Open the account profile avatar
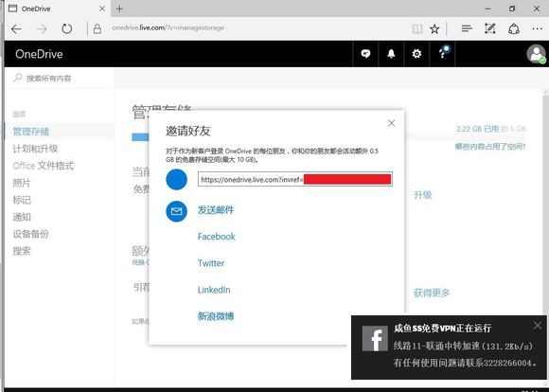 click(x=536, y=54)
